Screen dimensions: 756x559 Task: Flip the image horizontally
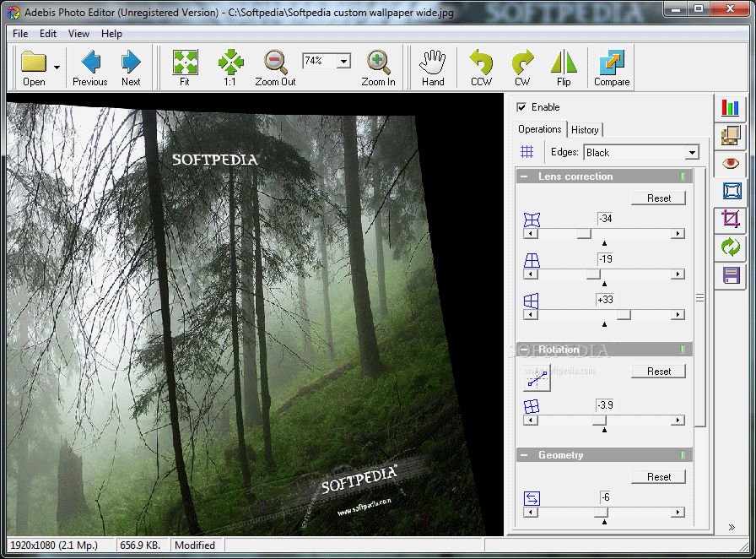(x=564, y=68)
